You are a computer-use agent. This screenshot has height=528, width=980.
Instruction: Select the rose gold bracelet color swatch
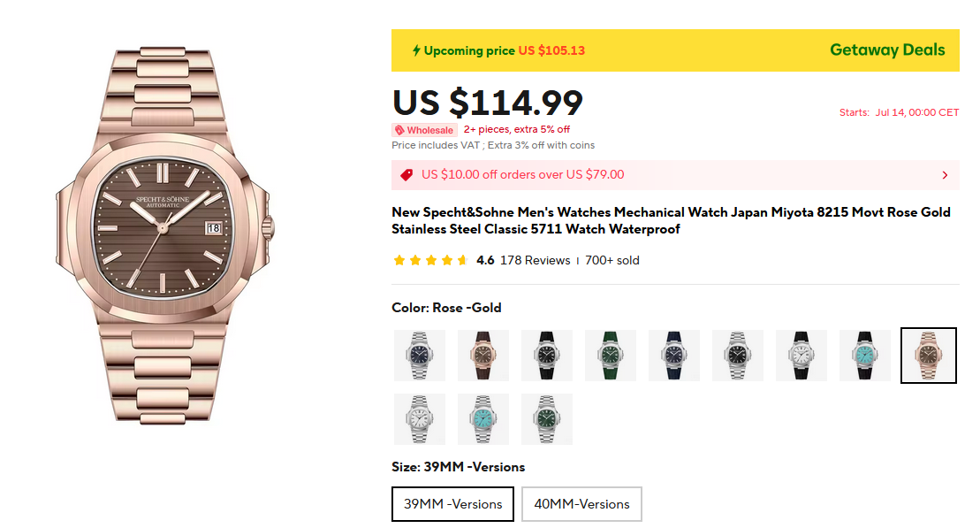(x=928, y=356)
